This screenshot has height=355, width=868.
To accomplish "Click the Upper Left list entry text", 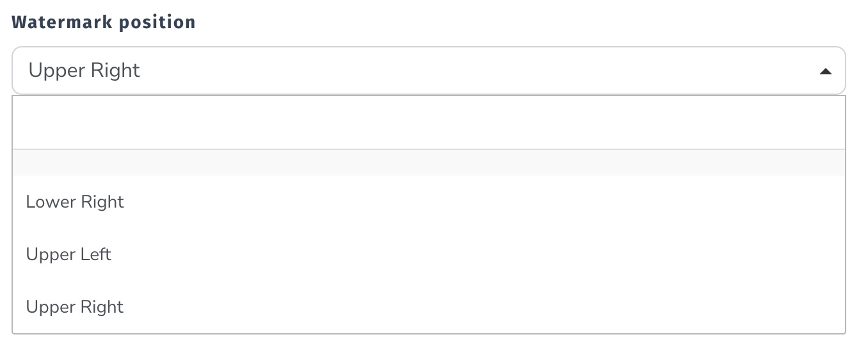I will click(68, 254).
